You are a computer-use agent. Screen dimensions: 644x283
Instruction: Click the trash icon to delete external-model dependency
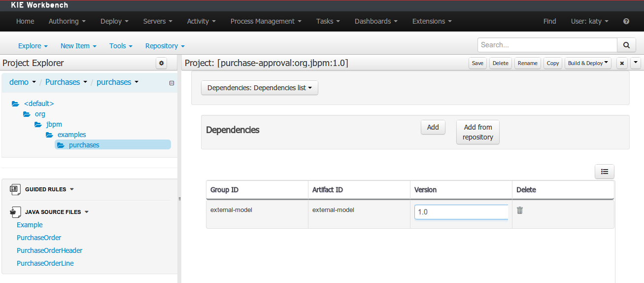519,211
